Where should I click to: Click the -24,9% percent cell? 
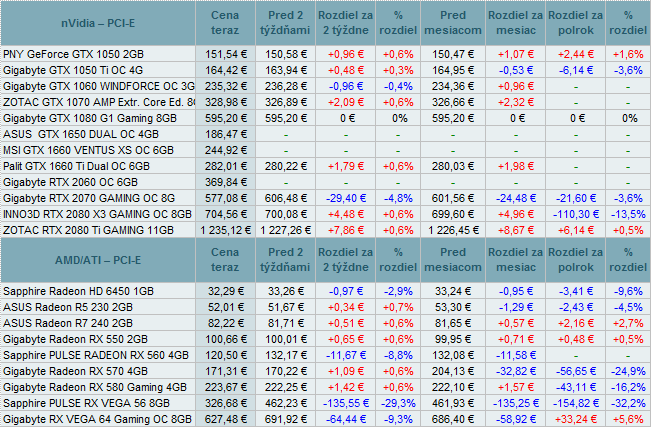click(628, 371)
